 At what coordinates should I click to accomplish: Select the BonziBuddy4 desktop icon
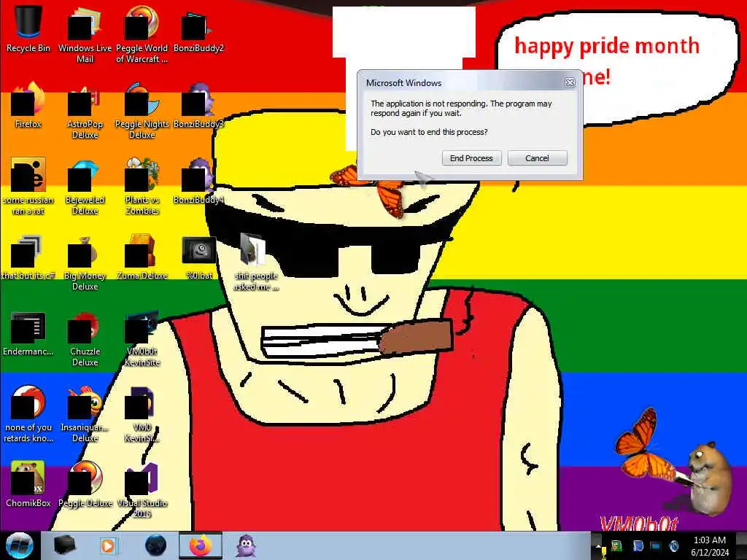coord(198,181)
